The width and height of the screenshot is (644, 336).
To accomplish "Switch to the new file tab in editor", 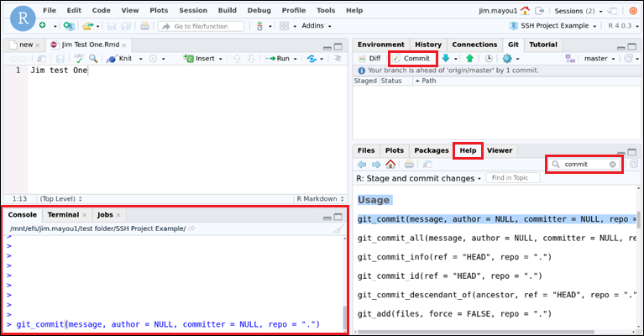I will [26, 45].
